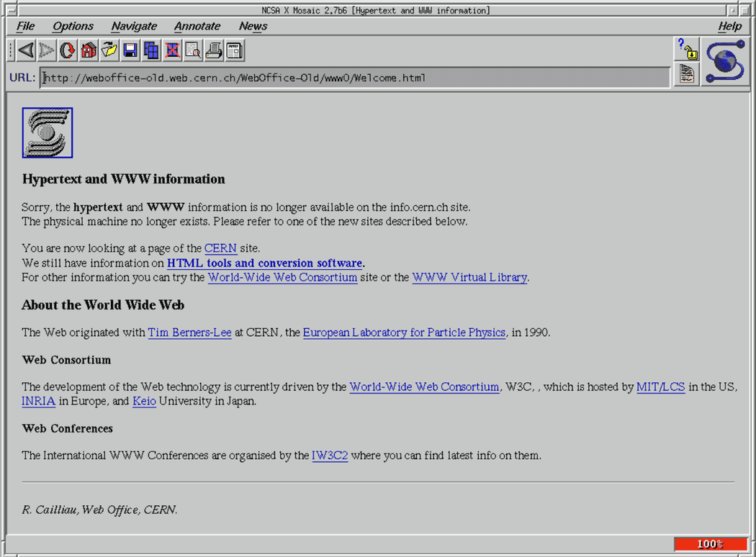Open a local file
The height and width of the screenshot is (557, 756).
(107, 50)
